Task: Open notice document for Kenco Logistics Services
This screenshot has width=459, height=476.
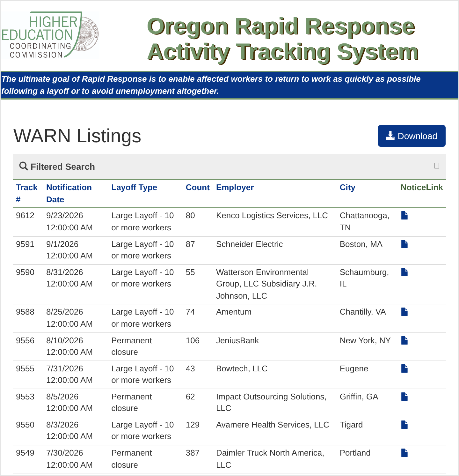Action: pyautogui.click(x=404, y=216)
